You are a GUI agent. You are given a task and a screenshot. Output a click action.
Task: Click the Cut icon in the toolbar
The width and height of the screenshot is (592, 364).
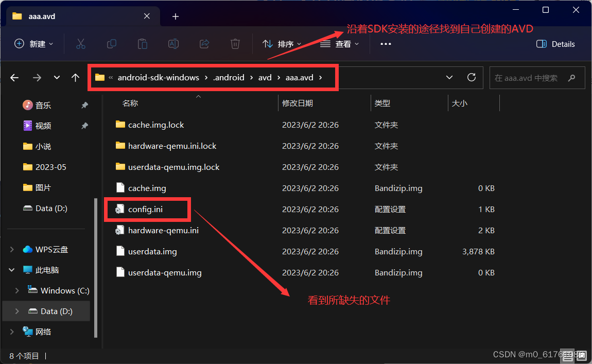tap(81, 44)
